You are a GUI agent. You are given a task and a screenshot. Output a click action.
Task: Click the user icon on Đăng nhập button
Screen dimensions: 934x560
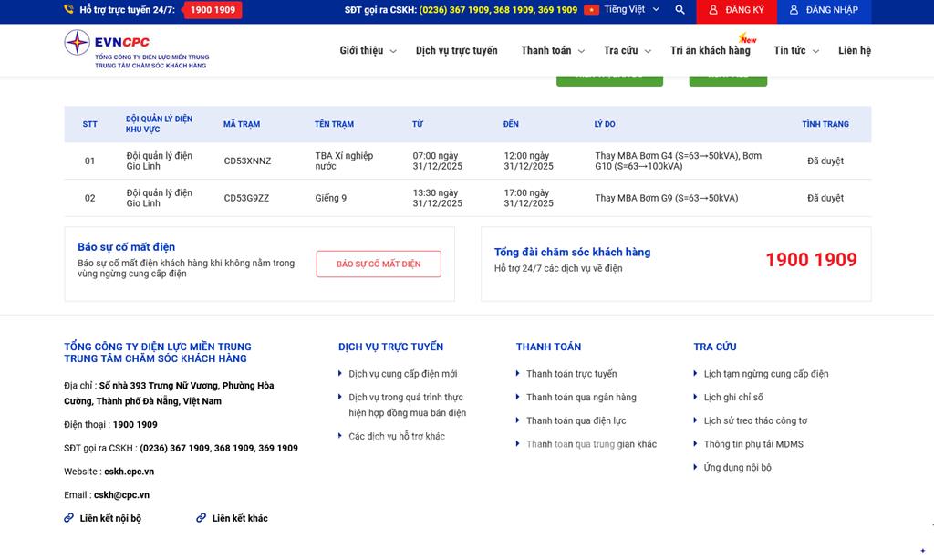tap(794, 10)
